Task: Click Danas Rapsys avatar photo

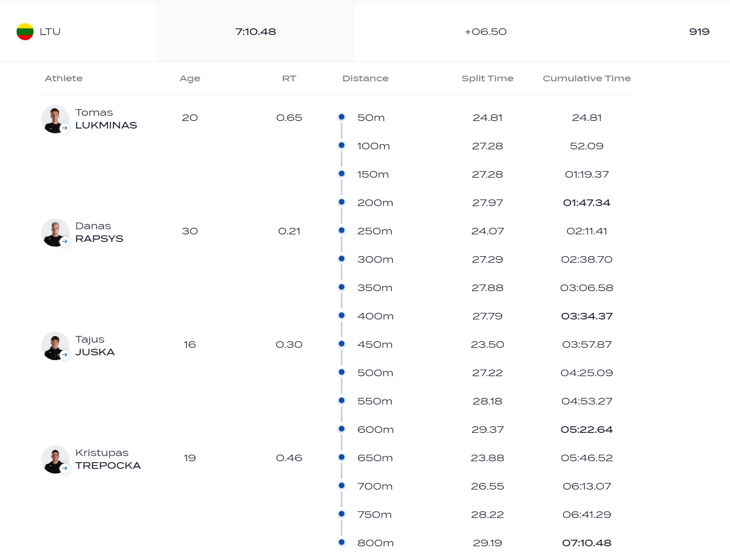Action: tap(55, 233)
